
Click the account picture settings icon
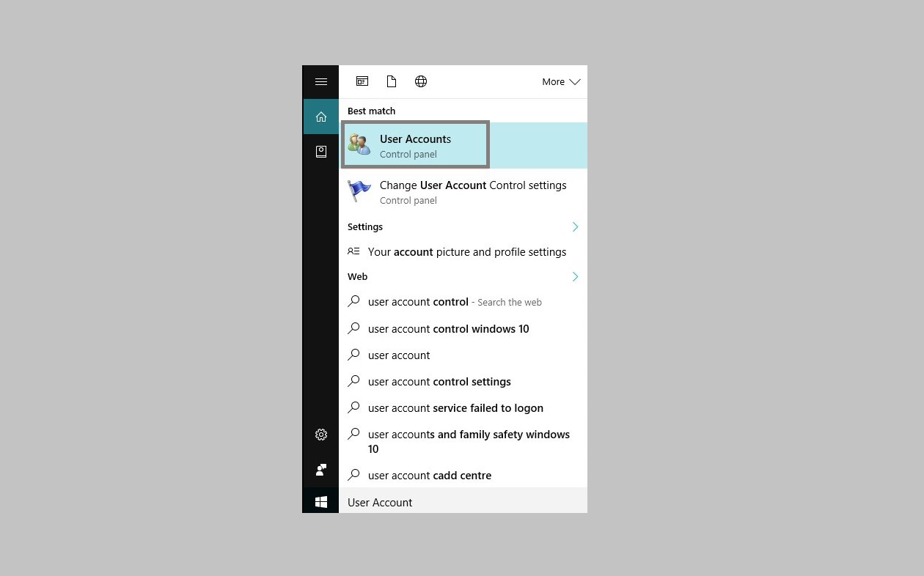(353, 251)
